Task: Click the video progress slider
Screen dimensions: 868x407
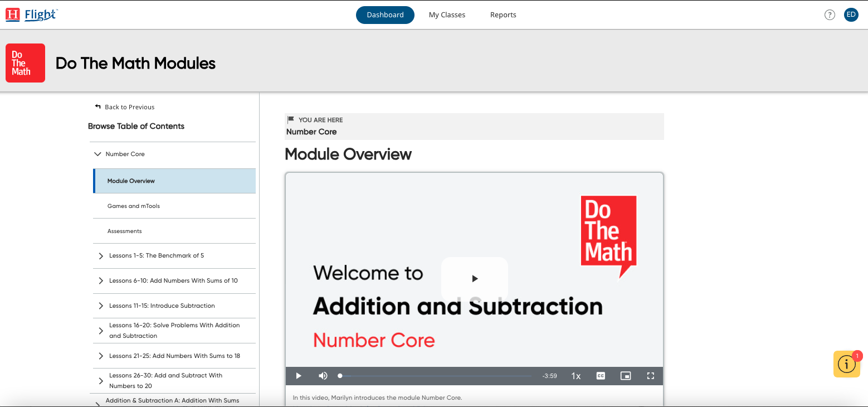Action: 435,376
